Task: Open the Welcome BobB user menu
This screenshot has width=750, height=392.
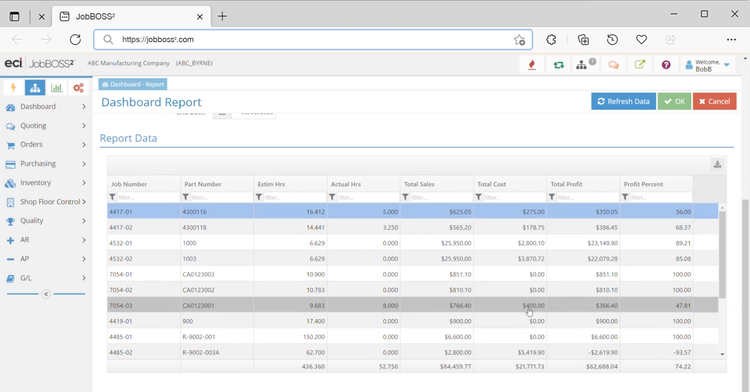Action: [708, 65]
